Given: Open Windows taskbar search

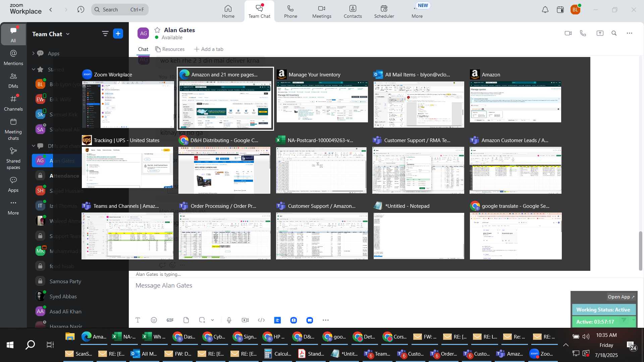Looking at the screenshot, I should click(x=30, y=345).
